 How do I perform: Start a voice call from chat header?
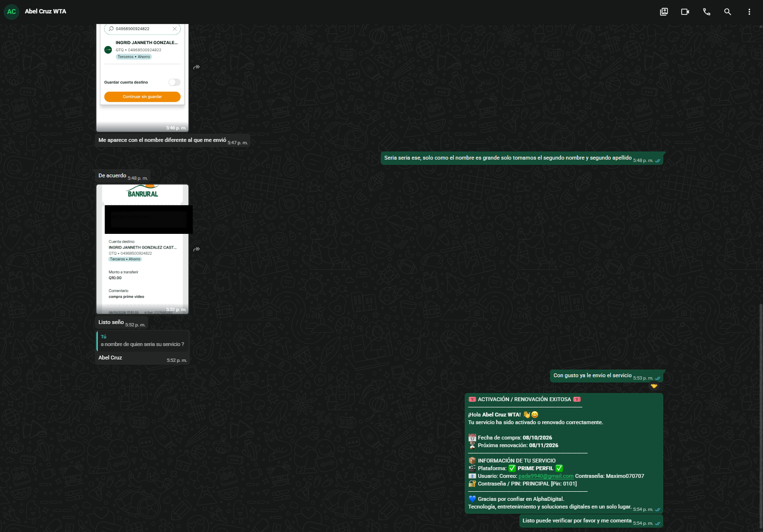pyautogui.click(x=706, y=12)
